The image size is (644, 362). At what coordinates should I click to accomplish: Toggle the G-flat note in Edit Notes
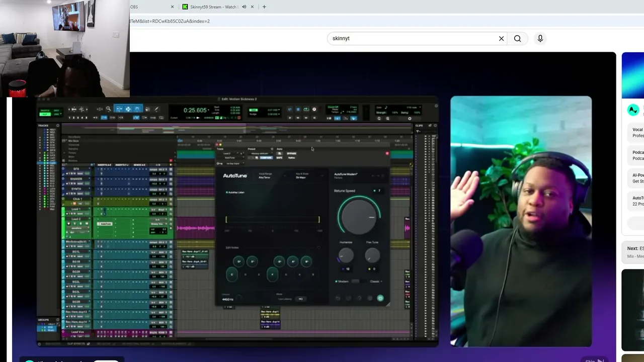(279, 261)
